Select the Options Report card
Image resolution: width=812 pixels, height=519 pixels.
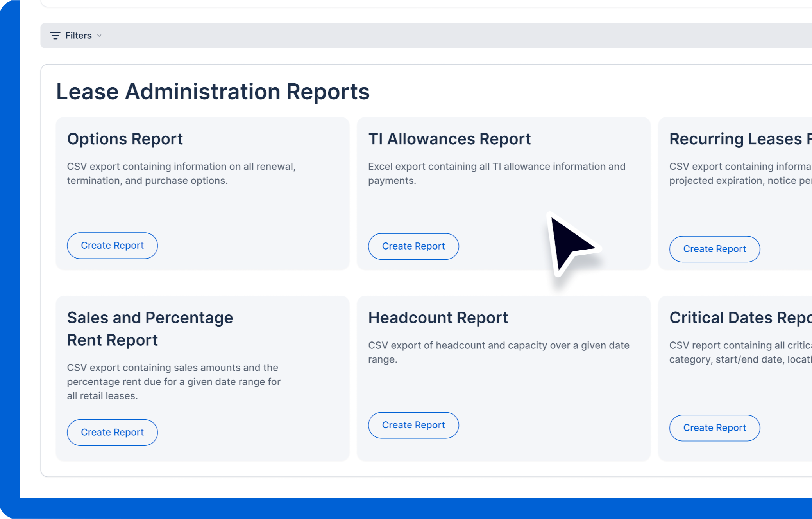(x=202, y=192)
